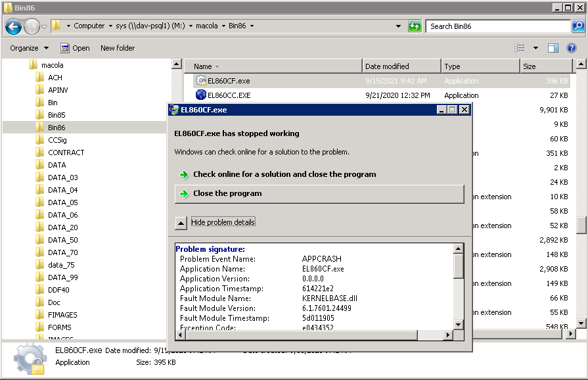Open recent pages dropdown beside Forward arrow

(44, 27)
